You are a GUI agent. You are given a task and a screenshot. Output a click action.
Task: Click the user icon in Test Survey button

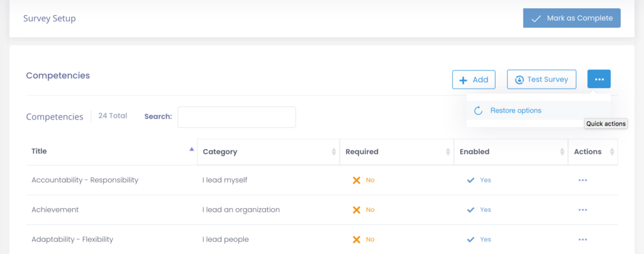[519, 80]
